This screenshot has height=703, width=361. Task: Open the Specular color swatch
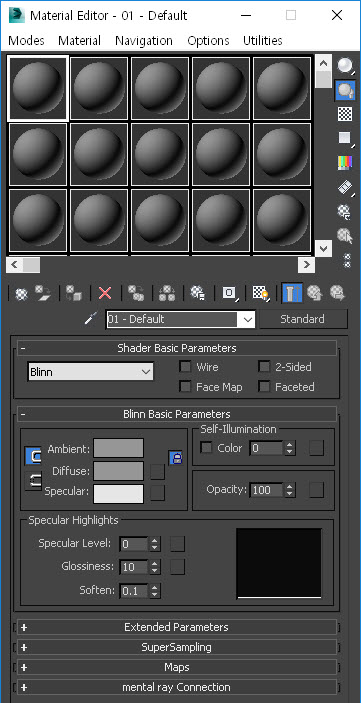pyautogui.click(x=118, y=494)
